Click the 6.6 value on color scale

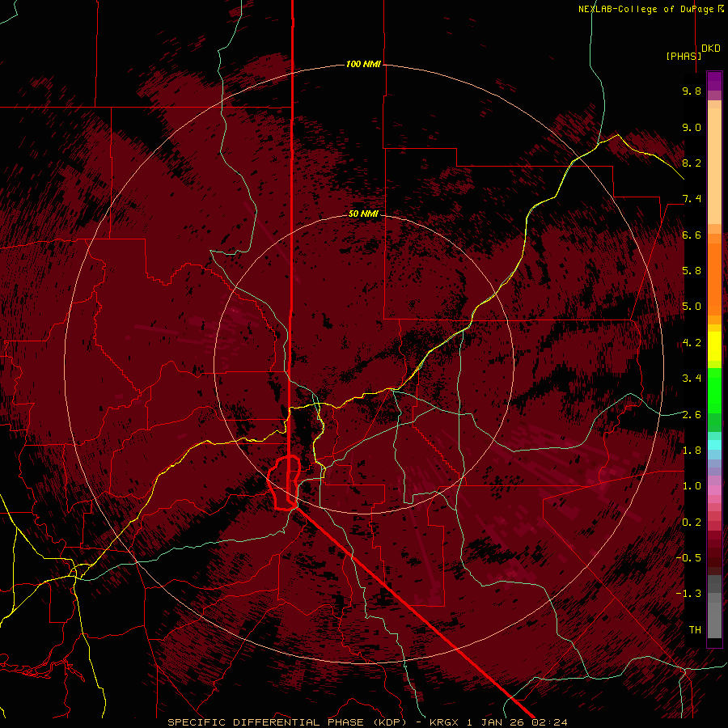coord(692,235)
